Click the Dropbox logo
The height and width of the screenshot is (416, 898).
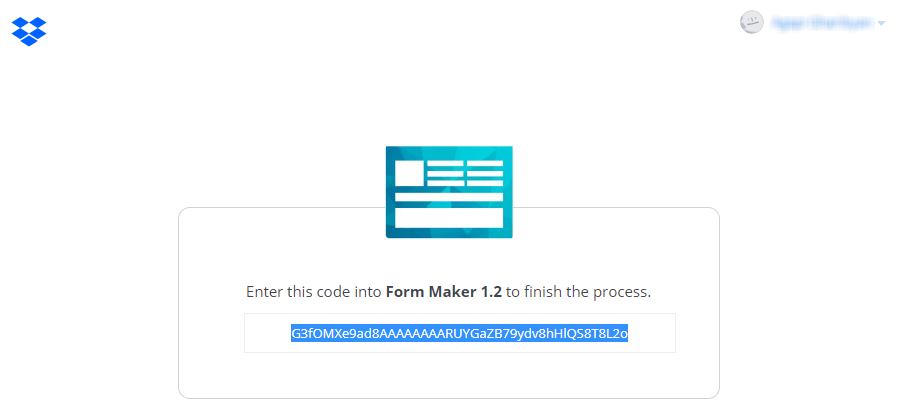(29, 31)
